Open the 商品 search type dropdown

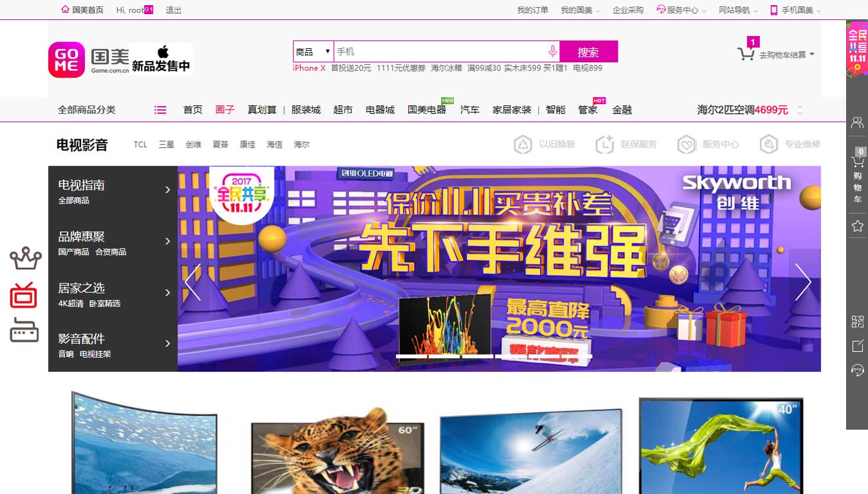click(313, 51)
